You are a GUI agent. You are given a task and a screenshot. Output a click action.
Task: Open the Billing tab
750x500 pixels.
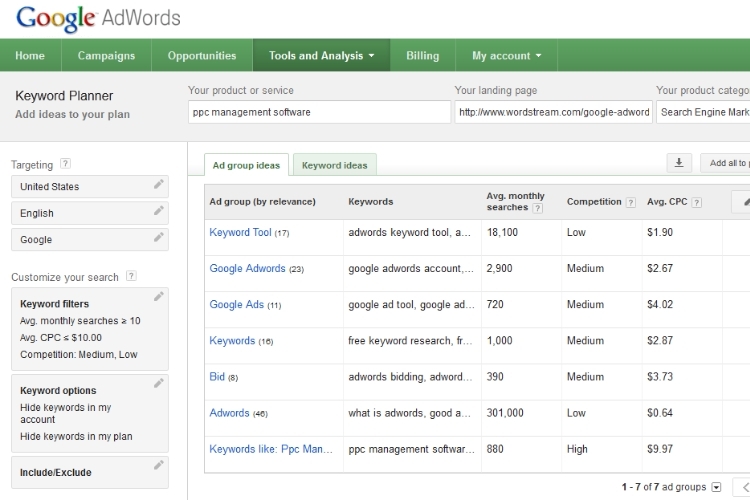coord(422,56)
